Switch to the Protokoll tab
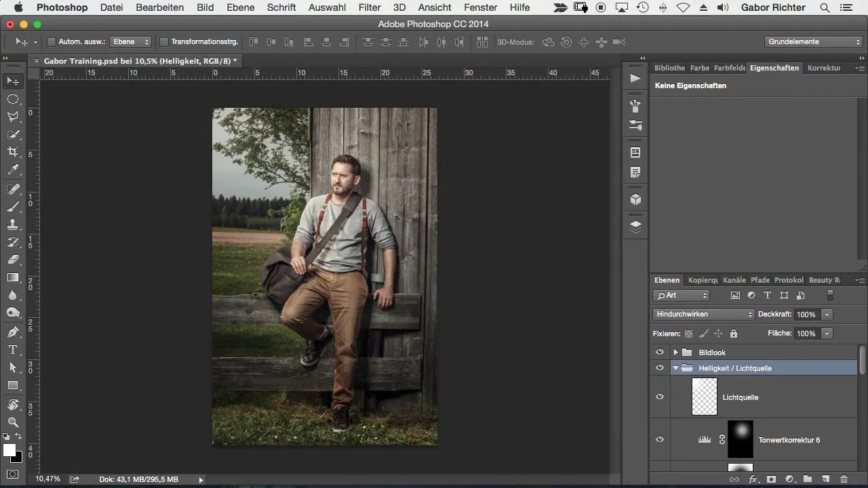 coord(789,280)
